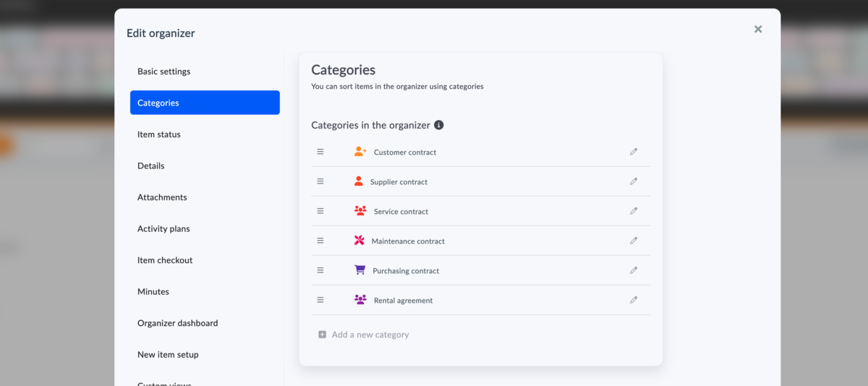868x386 pixels.
Task: Open Basic settings section
Action: coord(205,72)
